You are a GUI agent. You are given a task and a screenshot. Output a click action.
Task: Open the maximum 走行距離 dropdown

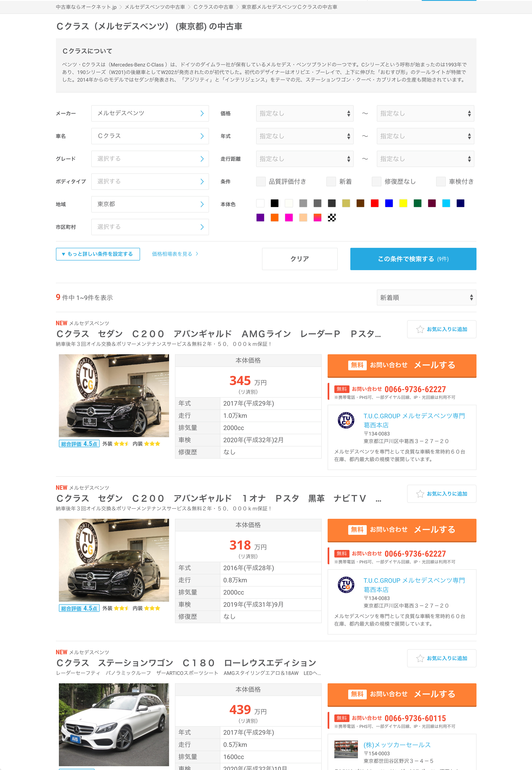pyautogui.click(x=425, y=159)
